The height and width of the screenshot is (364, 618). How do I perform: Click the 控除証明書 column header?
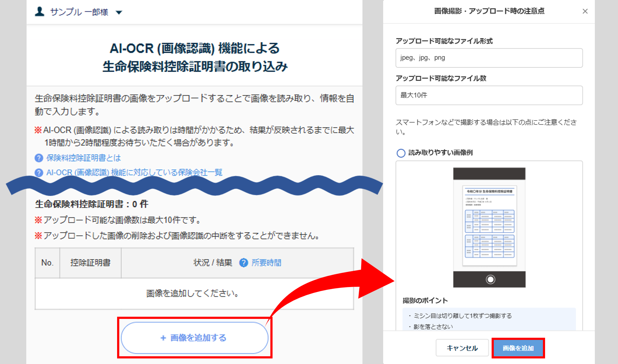pos(90,263)
